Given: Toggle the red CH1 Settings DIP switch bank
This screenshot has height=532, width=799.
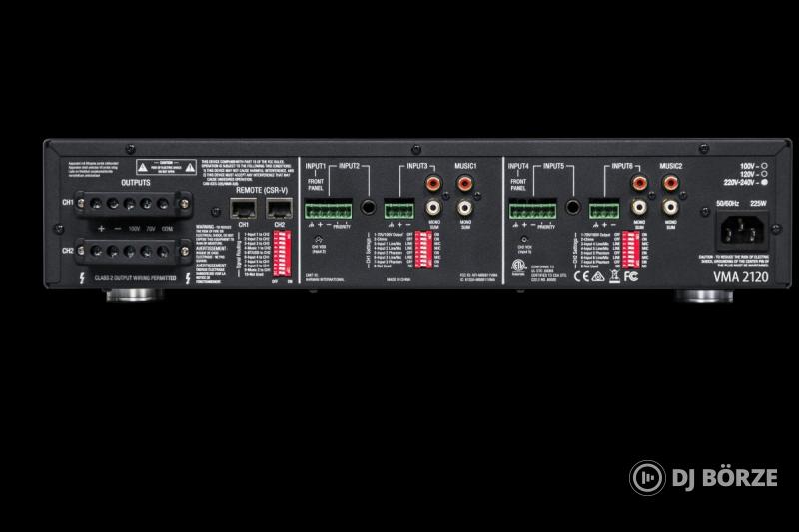Looking at the screenshot, I should point(423,250).
